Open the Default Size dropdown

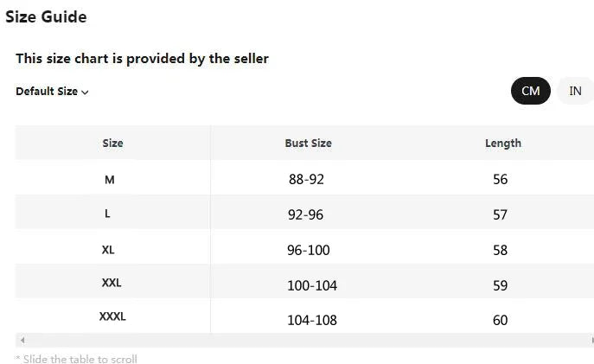pos(52,92)
